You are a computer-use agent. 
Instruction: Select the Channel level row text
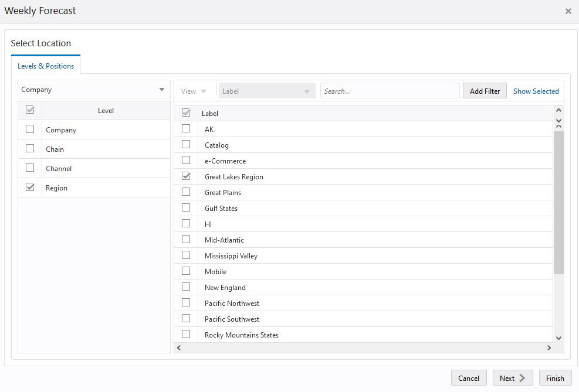59,169
